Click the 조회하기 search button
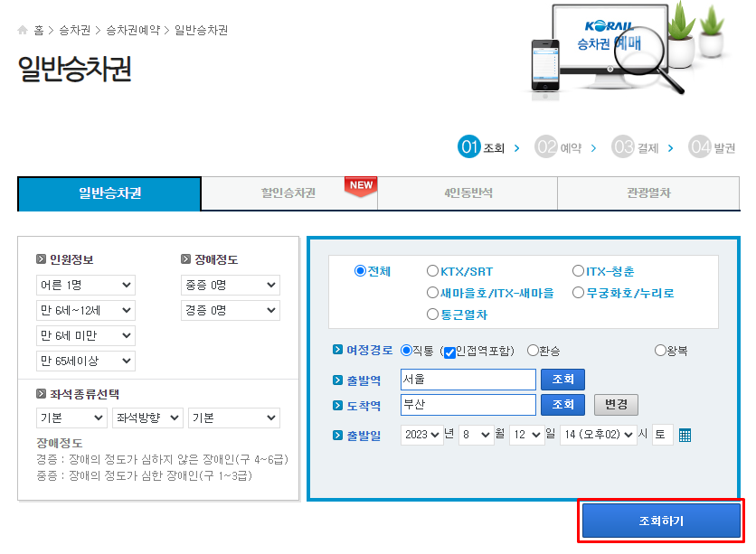The image size is (756, 554). (661, 521)
